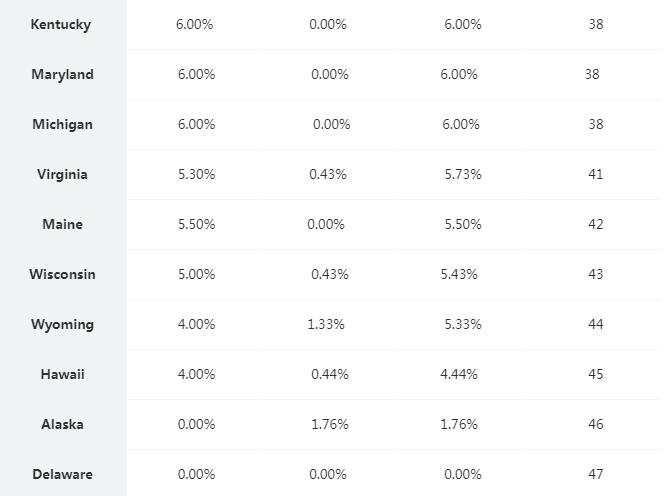Select the Maryland state name cell
666x496 pixels.
[62, 75]
